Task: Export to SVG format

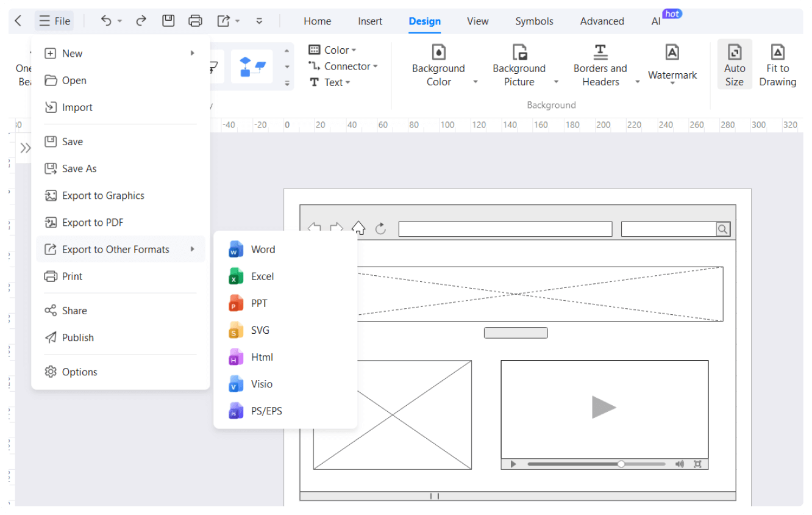Action: (285, 330)
